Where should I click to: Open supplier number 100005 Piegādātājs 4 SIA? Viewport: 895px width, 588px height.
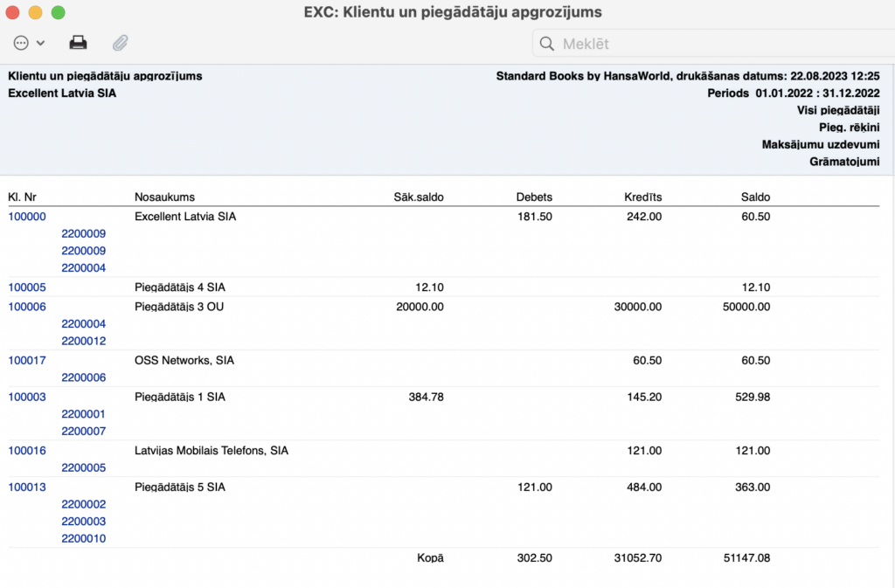pos(27,287)
